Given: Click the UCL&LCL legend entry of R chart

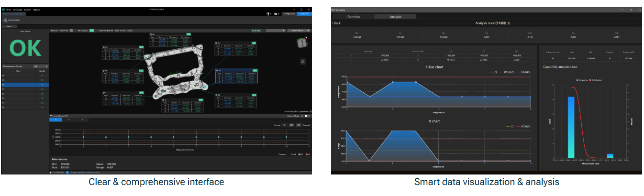Looking at the screenshot, I should coord(523,126).
